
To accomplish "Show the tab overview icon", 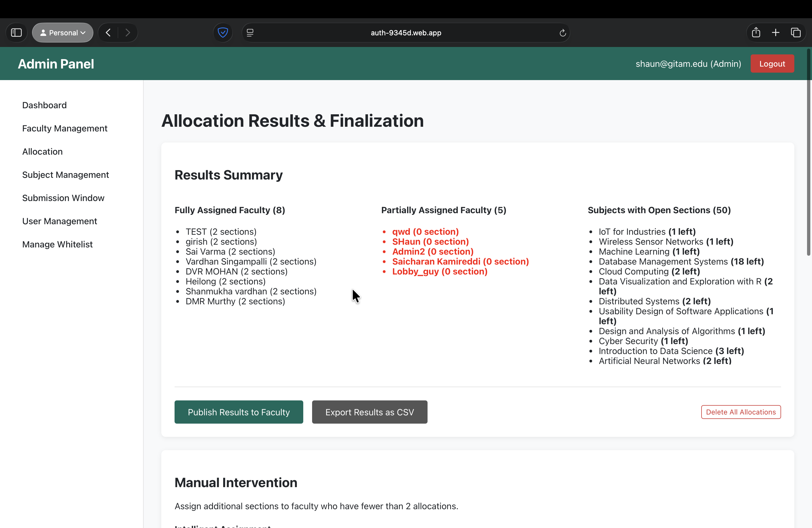I will coord(796,33).
